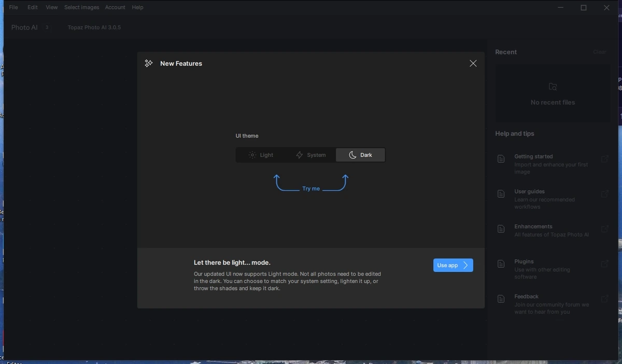Open the File menu
The width and height of the screenshot is (622, 364).
pyautogui.click(x=13, y=7)
